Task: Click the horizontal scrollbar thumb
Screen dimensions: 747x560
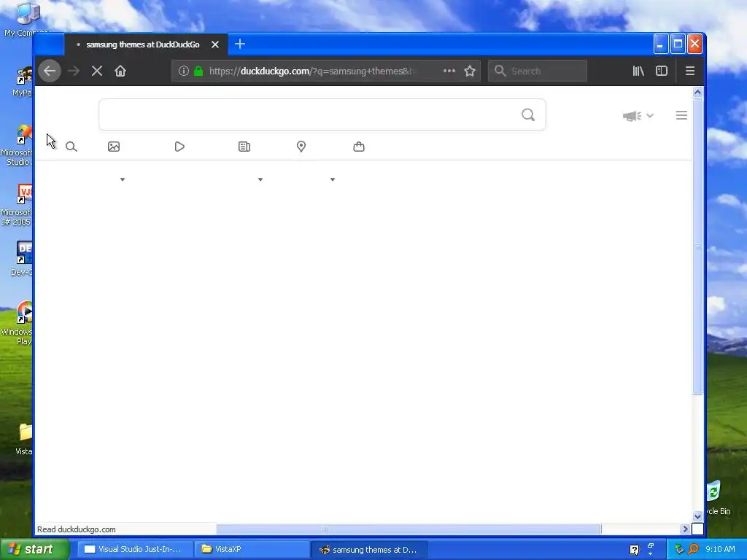Action: (409, 529)
